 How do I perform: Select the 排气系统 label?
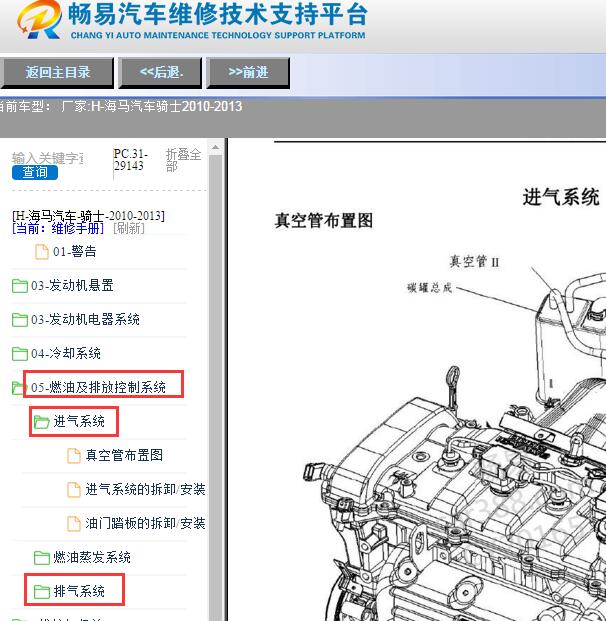(79, 591)
